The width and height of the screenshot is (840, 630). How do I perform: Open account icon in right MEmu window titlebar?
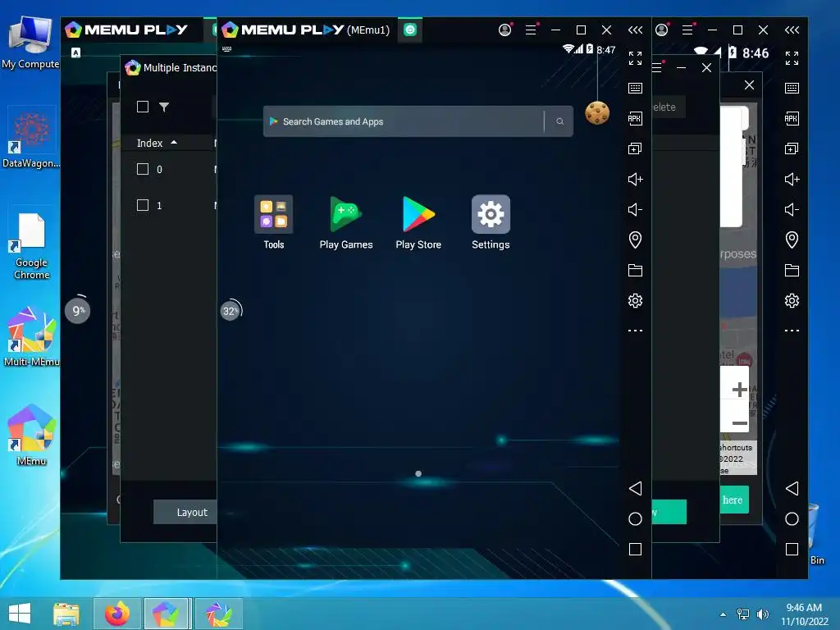[662, 30]
